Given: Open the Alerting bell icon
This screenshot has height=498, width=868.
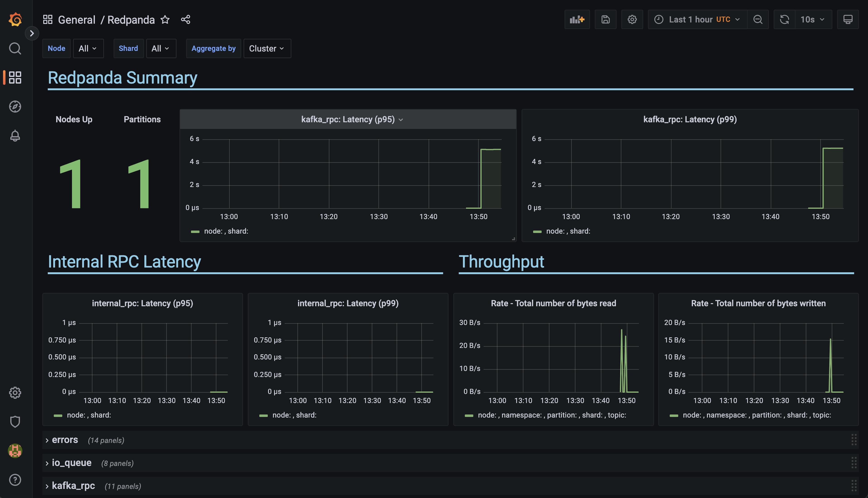Looking at the screenshot, I should [15, 136].
